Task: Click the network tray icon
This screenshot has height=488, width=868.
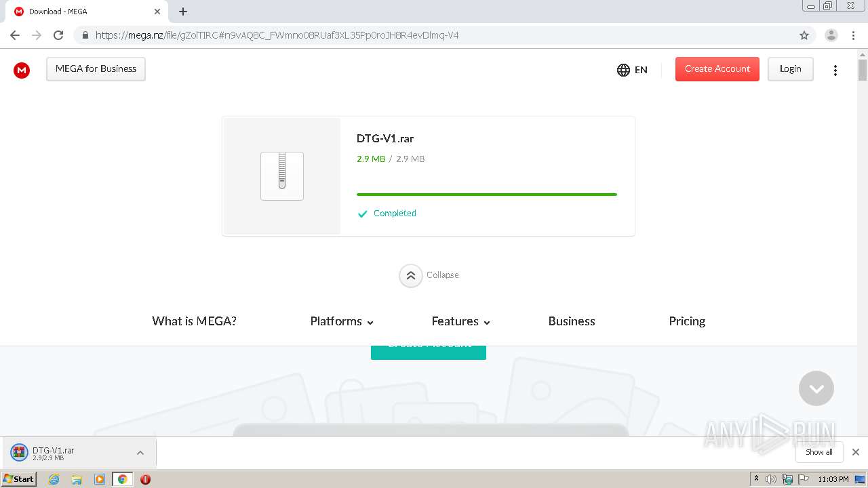Action: 787,479
